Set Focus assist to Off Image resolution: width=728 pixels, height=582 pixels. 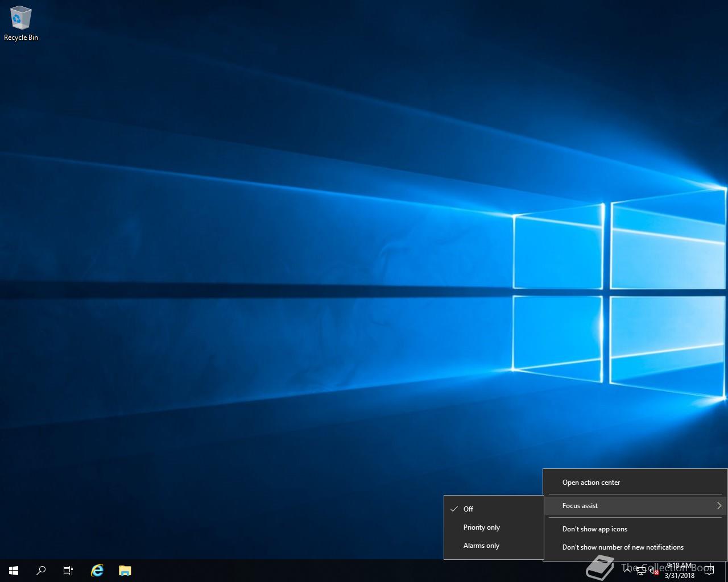click(494, 509)
